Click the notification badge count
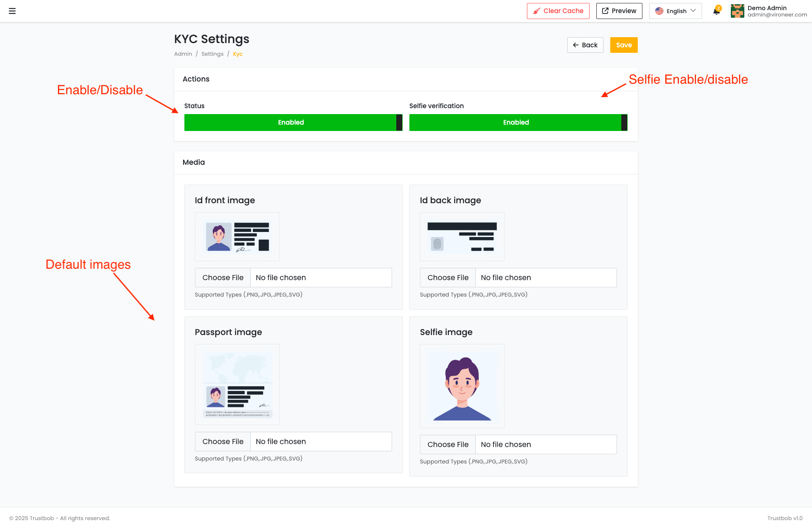The width and height of the screenshot is (812, 529). pos(719,8)
